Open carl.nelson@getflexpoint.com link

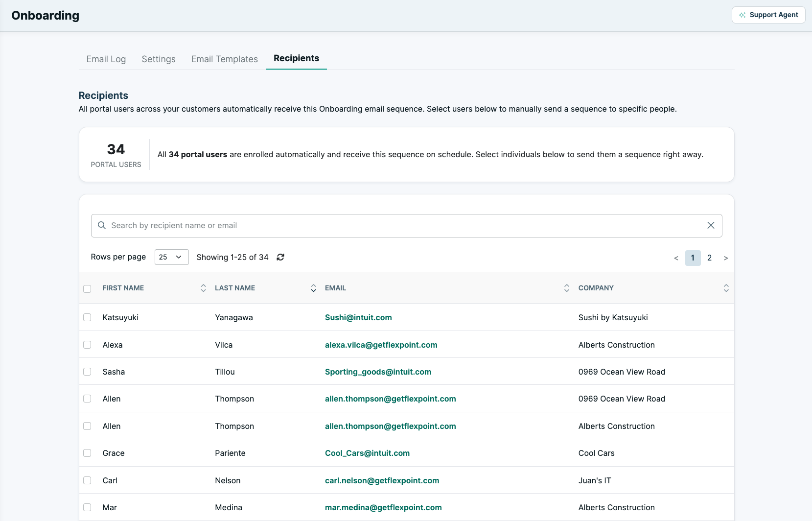(382, 480)
